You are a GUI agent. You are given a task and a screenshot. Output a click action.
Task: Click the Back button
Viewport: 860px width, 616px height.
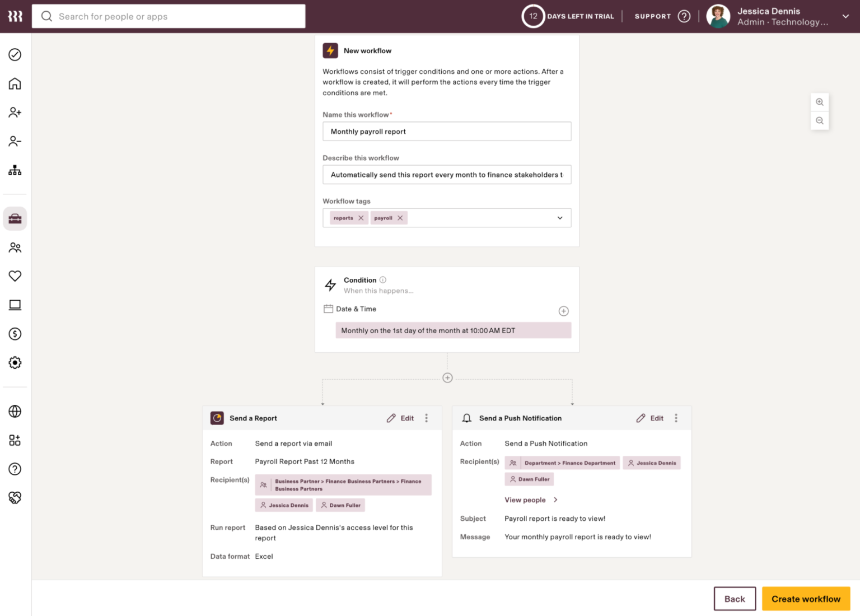pos(734,599)
